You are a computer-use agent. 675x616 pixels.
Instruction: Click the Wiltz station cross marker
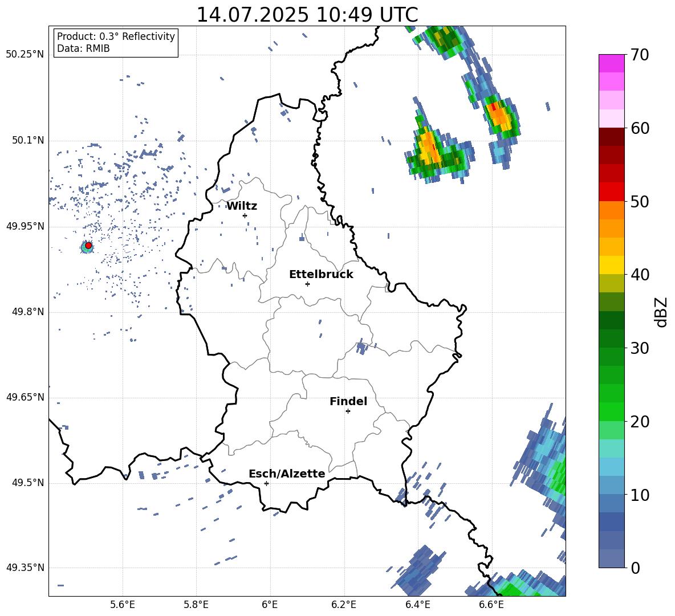[245, 215]
